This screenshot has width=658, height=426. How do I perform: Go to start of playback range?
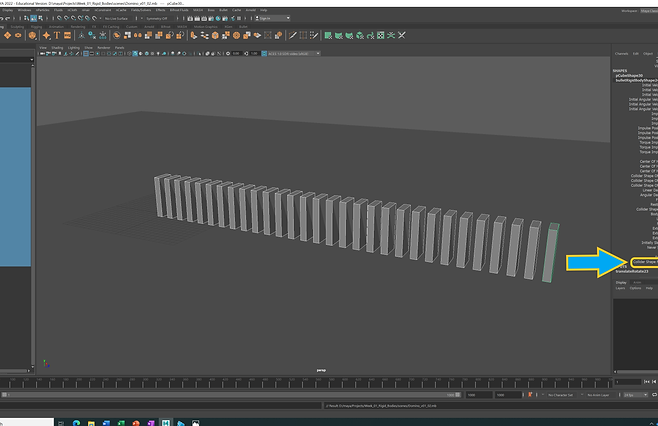[647, 382]
